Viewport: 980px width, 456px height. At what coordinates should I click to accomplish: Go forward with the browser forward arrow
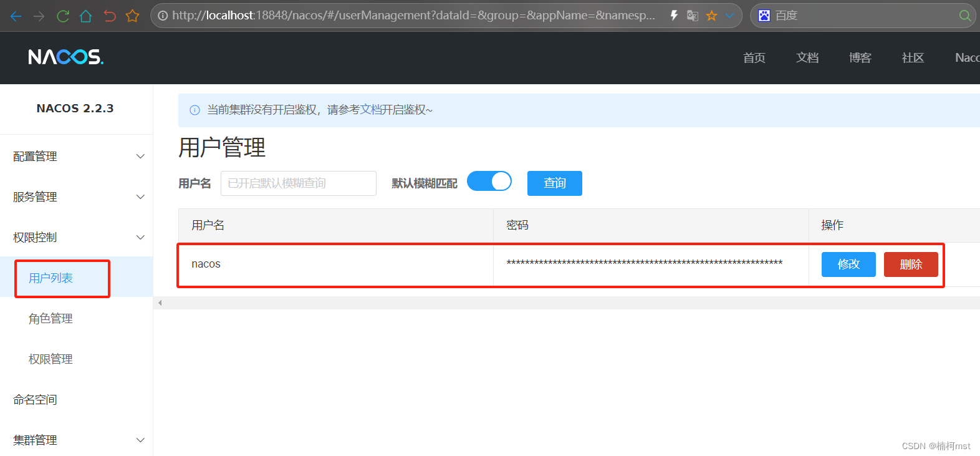coord(39,16)
